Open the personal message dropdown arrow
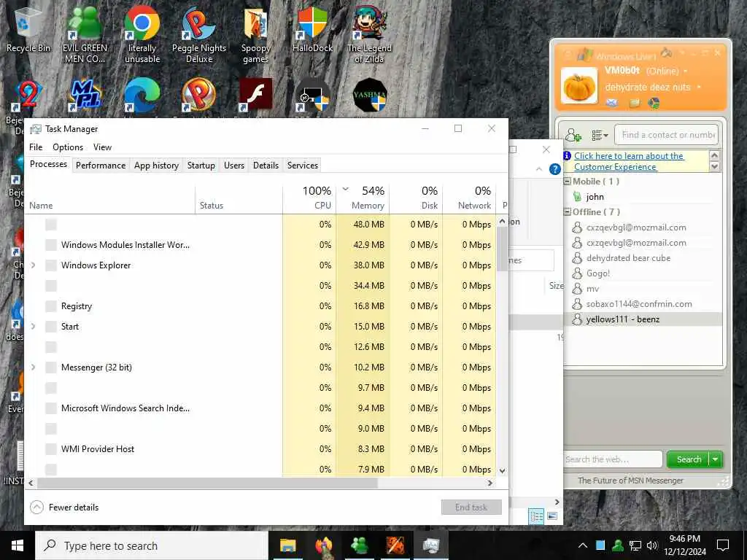This screenshot has width=747, height=560. [698, 87]
